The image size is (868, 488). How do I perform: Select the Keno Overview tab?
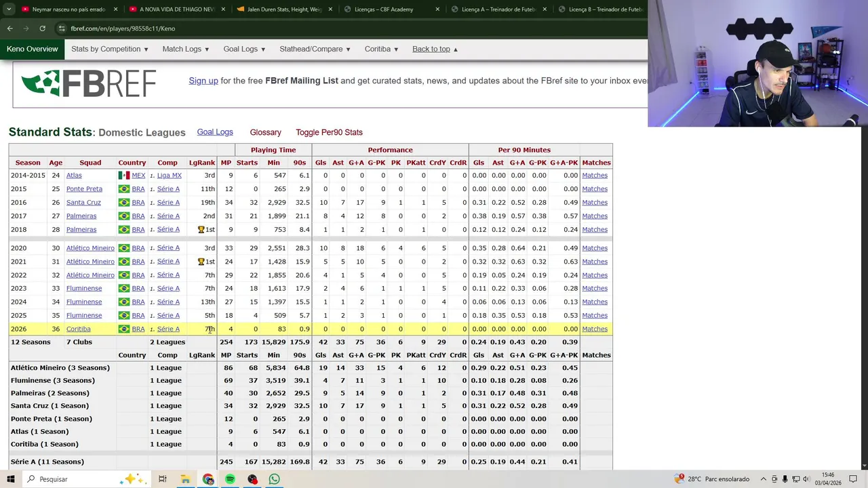coord(32,49)
